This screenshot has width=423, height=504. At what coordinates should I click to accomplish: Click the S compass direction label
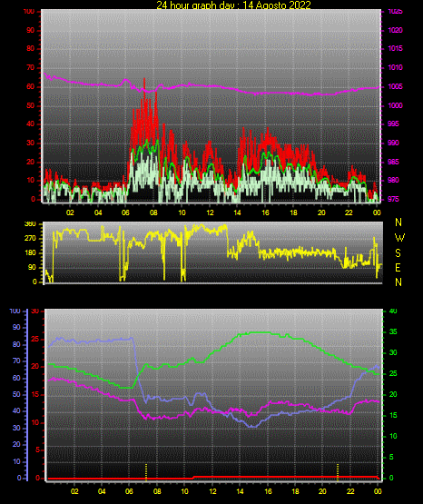(x=398, y=253)
